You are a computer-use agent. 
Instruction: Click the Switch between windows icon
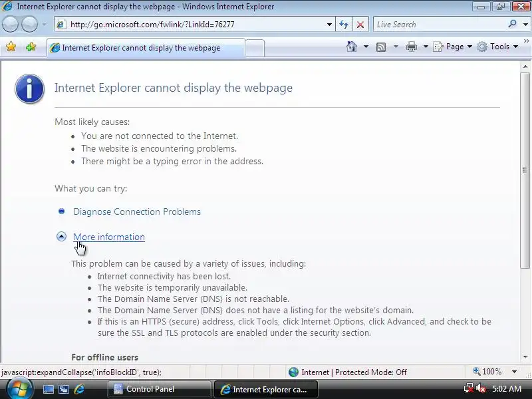pyautogui.click(x=64, y=390)
